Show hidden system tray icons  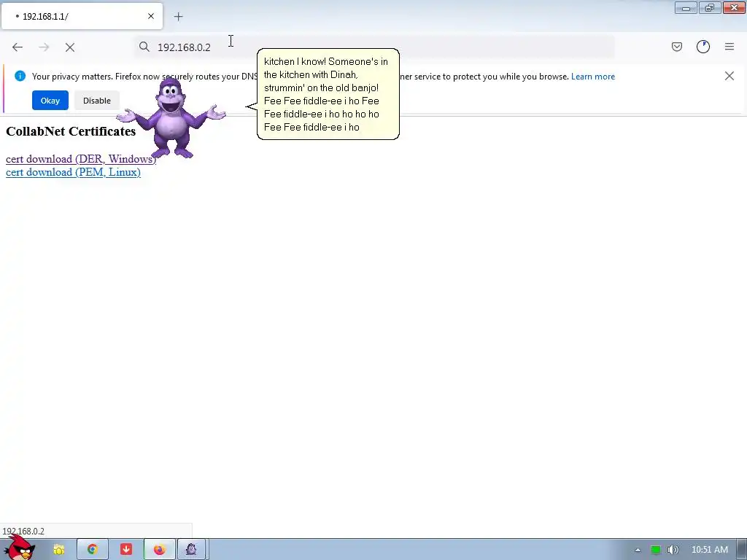(x=638, y=550)
